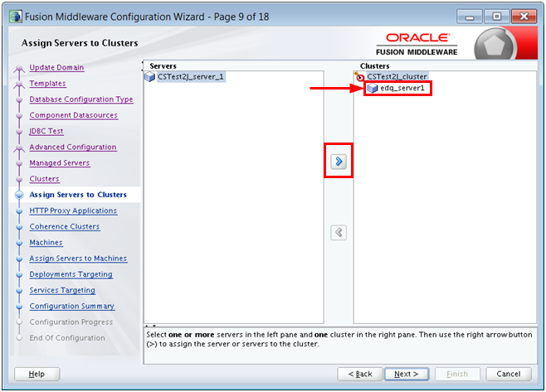Viewport: 546px width, 392px height.
Task: Click the left arrow unassign button
Action: (x=339, y=232)
